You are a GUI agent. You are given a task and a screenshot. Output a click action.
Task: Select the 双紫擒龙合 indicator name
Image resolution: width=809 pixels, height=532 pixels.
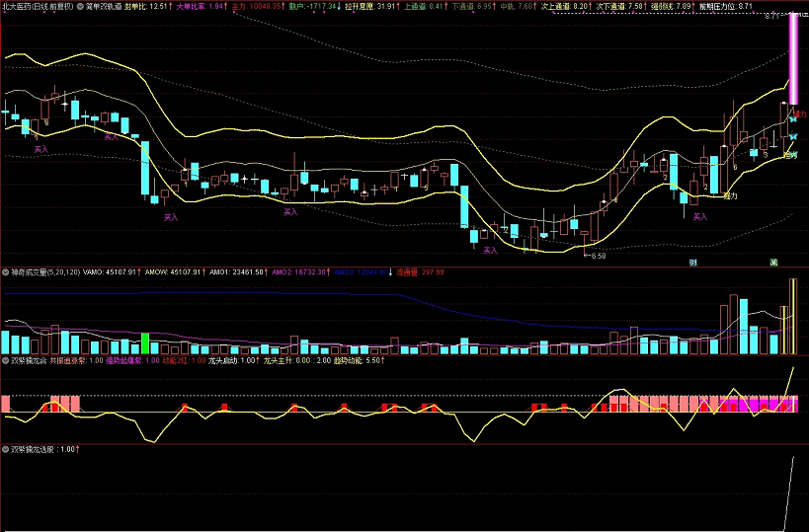(x=29, y=361)
